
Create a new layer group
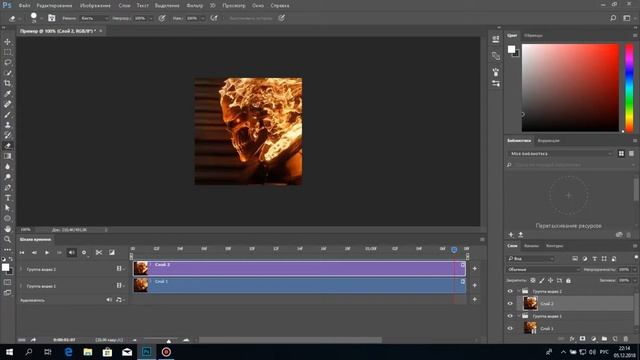click(604, 339)
